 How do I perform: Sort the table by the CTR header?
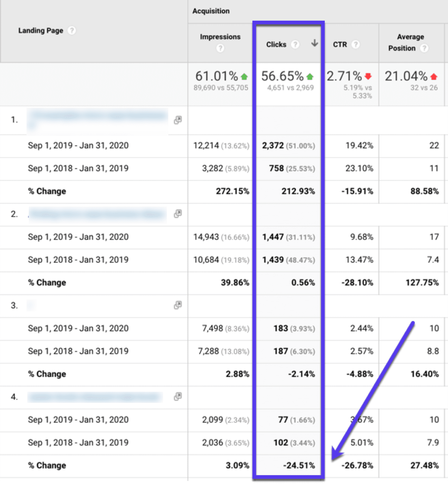pos(339,45)
